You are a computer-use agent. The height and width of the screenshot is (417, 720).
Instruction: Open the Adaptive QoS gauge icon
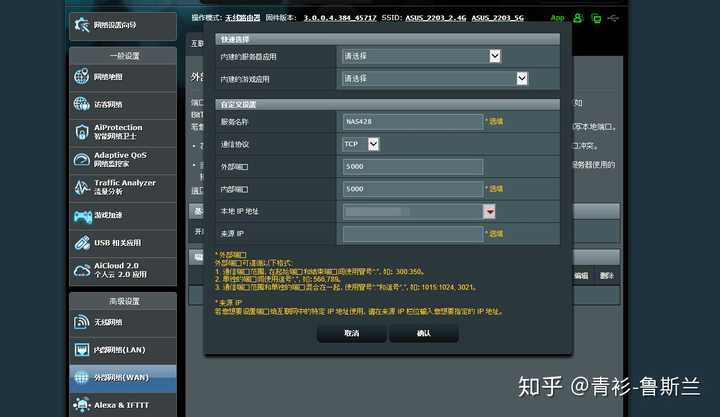[x=82, y=159]
